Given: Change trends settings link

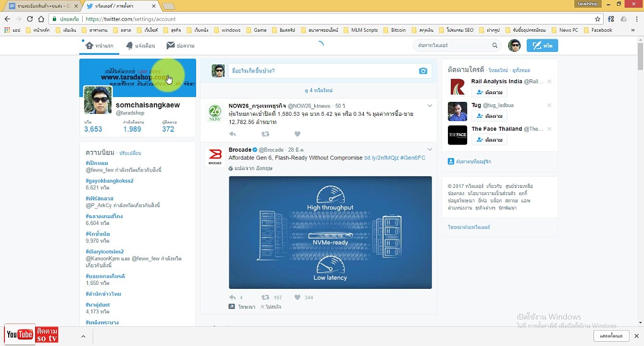Looking at the screenshot, I should tap(130, 153).
